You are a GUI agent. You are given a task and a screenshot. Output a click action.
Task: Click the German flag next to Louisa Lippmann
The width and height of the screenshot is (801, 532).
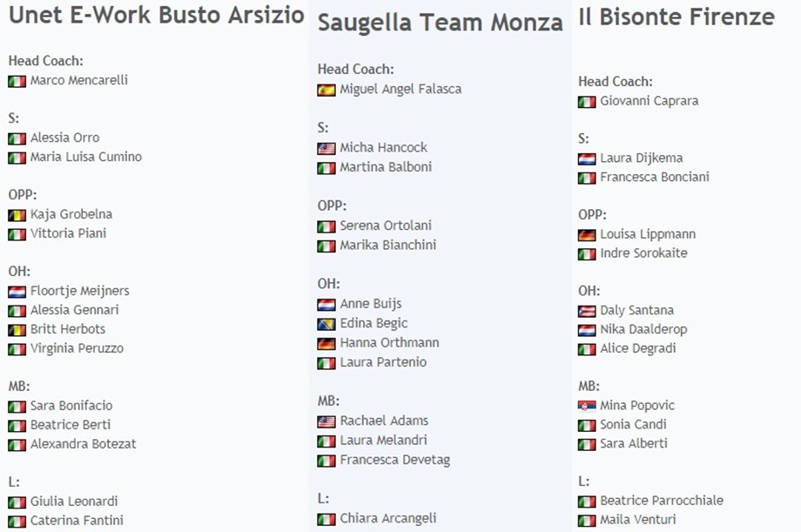click(x=587, y=234)
